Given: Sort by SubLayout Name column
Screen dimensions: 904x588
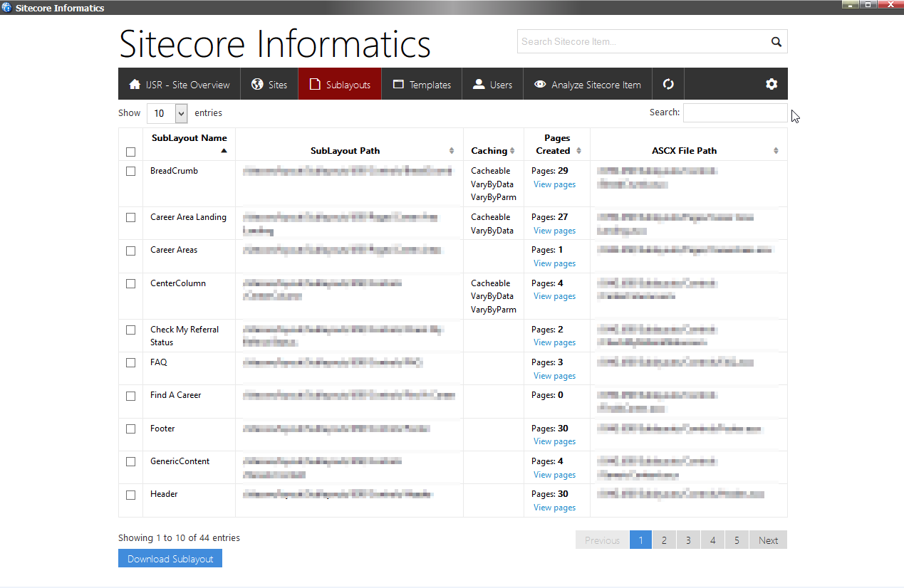Looking at the screenshot, I should [189, 144].
